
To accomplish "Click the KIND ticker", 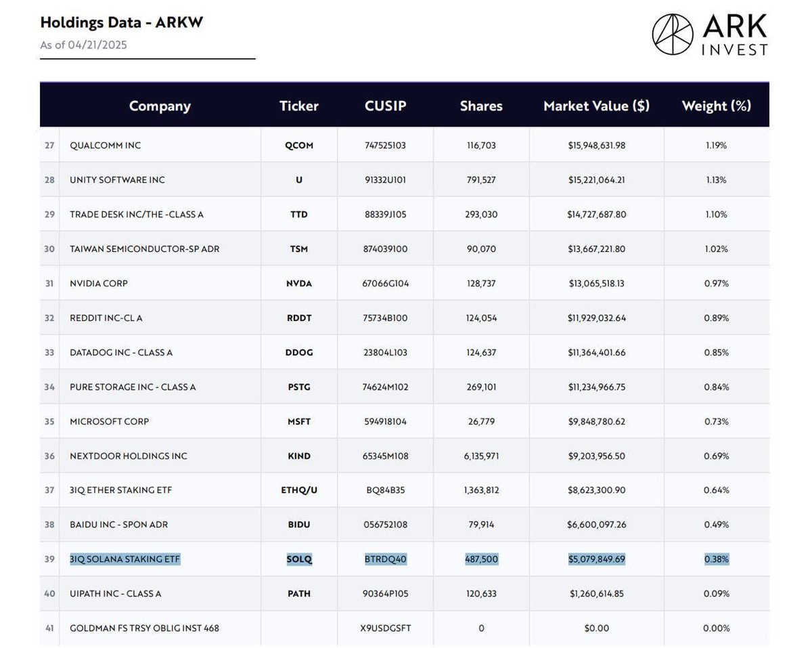I will [299, 456].
